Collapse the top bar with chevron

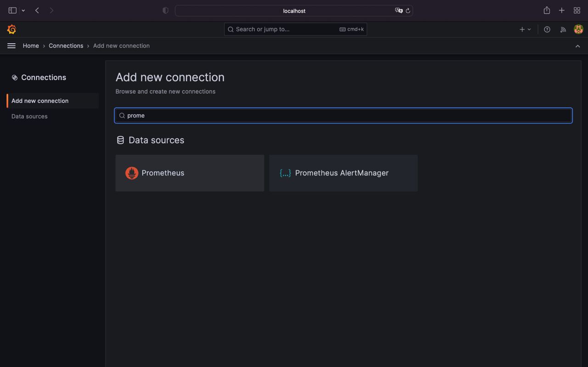tap(577, 46)
